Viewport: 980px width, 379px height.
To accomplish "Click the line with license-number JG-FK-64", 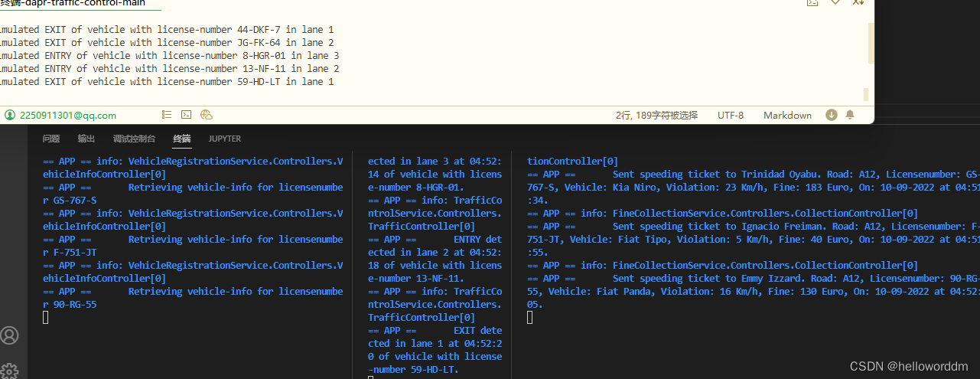I will pos(167,42).
